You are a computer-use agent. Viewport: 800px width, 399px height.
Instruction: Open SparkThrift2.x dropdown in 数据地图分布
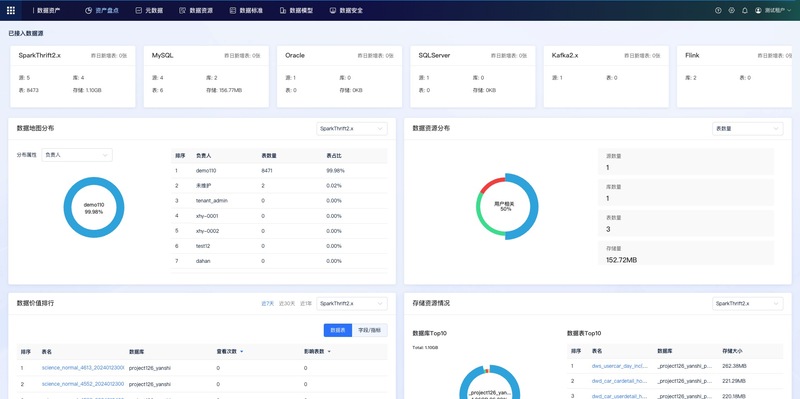click(352, 129)
